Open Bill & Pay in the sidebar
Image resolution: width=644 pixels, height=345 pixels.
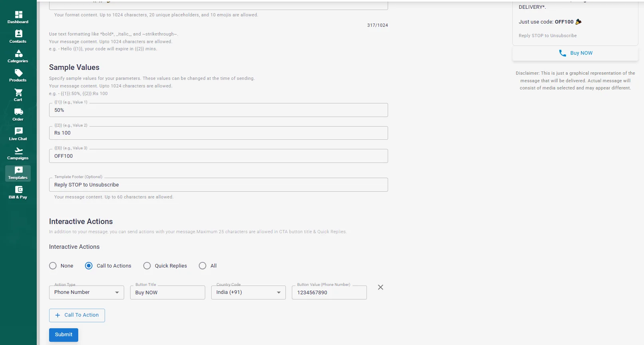click(18, 192)
